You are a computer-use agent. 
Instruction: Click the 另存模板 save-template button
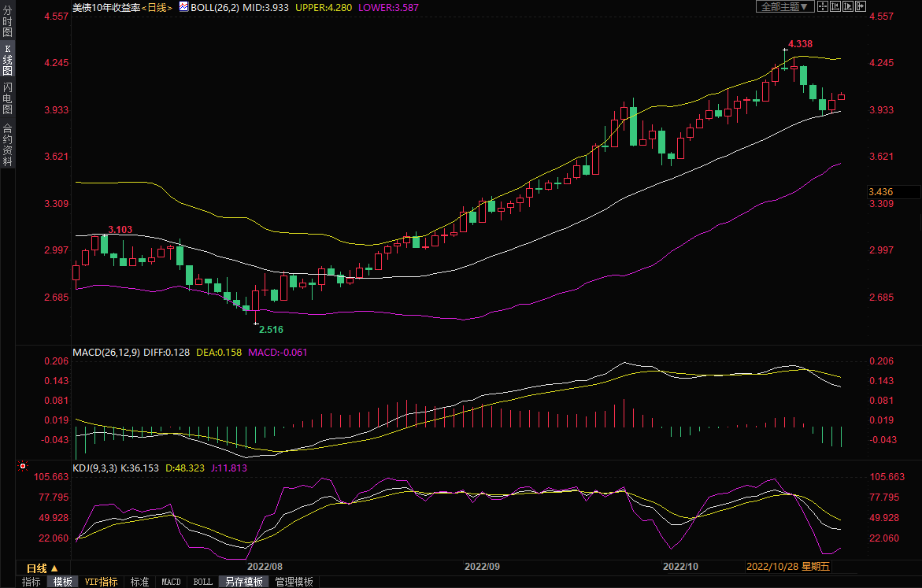click(244, 582)
